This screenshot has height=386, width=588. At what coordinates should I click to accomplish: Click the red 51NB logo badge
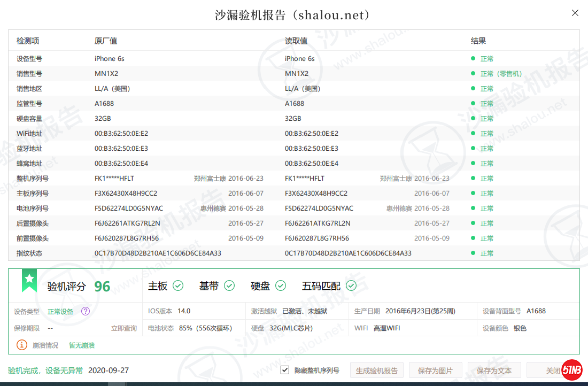(x=571, y=370)
